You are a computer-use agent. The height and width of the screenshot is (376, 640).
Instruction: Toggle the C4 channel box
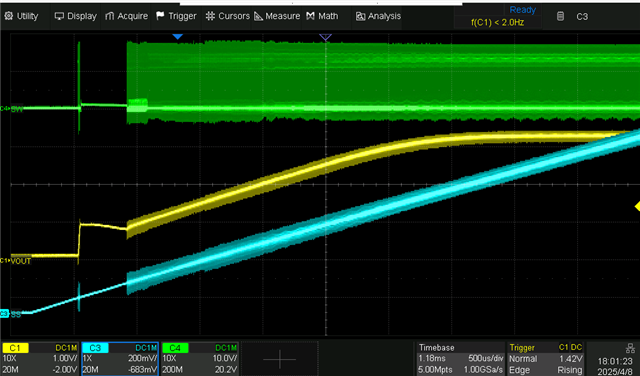tap(200, 359)
